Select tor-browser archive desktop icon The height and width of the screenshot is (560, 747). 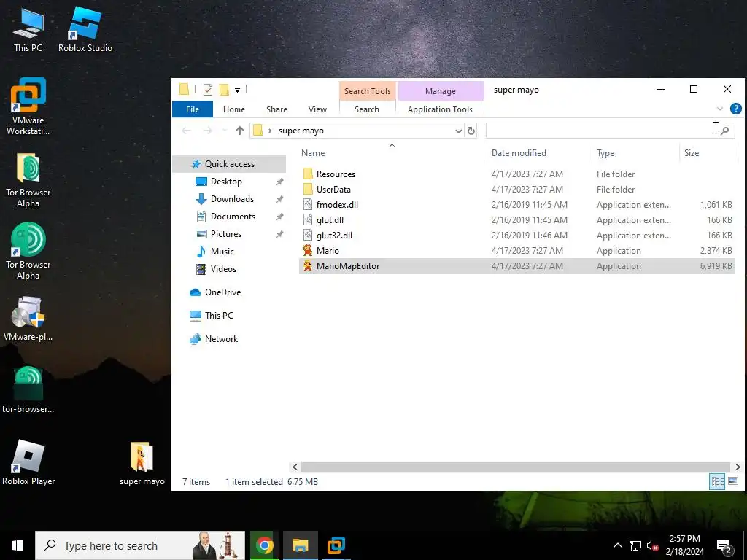28,389
